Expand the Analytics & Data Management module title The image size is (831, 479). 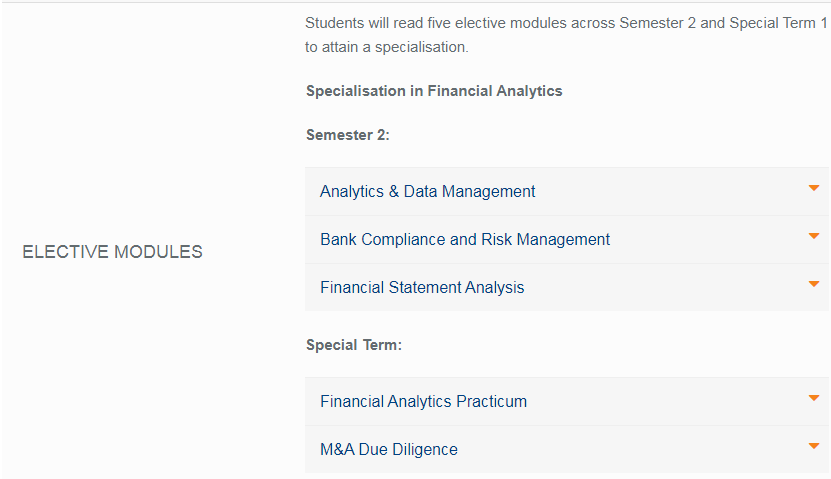(x=428, y=191)
